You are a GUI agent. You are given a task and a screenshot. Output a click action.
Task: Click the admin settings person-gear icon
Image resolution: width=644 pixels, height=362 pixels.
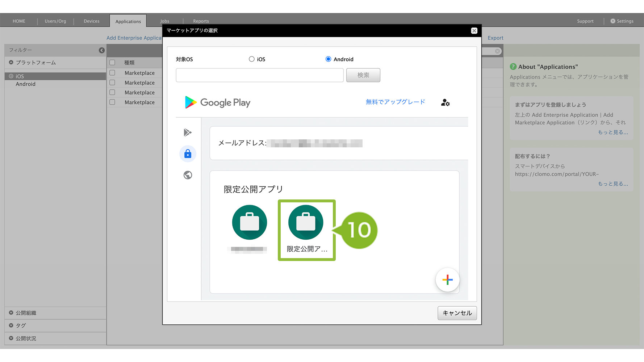[445, 103]
